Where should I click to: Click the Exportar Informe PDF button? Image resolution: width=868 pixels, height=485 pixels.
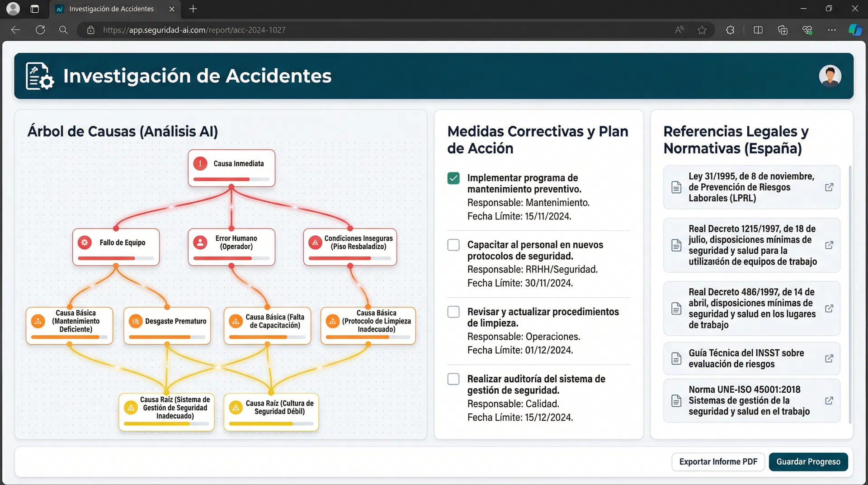718,461
